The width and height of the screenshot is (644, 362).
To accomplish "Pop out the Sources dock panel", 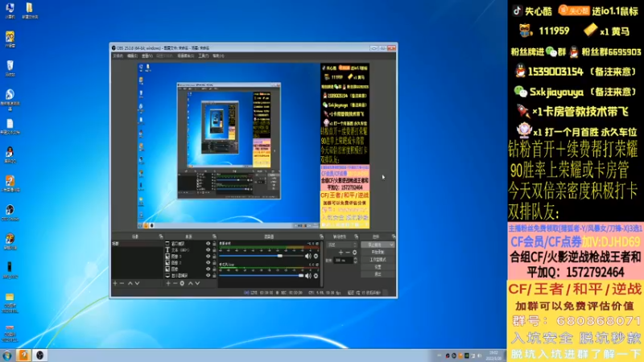I will (214, 237).
